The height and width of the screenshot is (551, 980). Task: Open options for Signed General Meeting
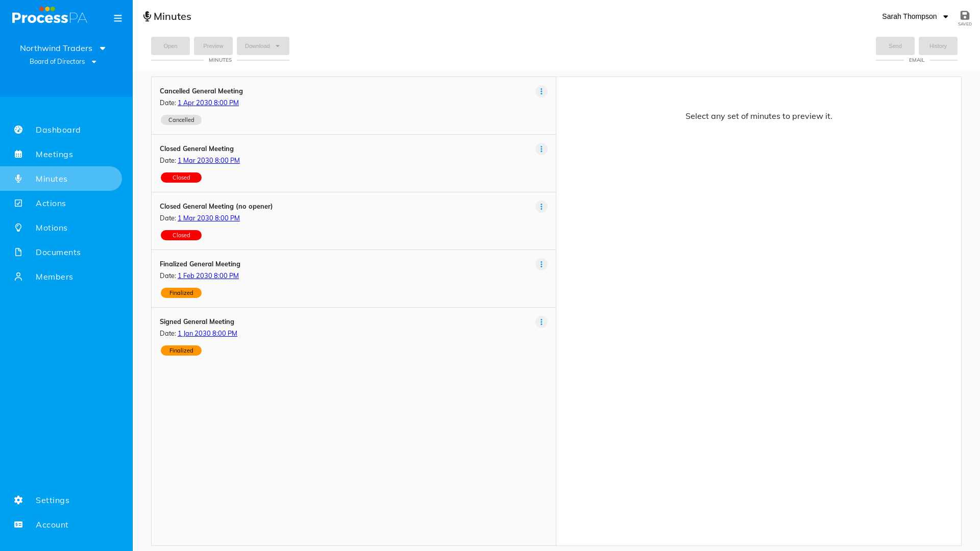click(542, 322)
